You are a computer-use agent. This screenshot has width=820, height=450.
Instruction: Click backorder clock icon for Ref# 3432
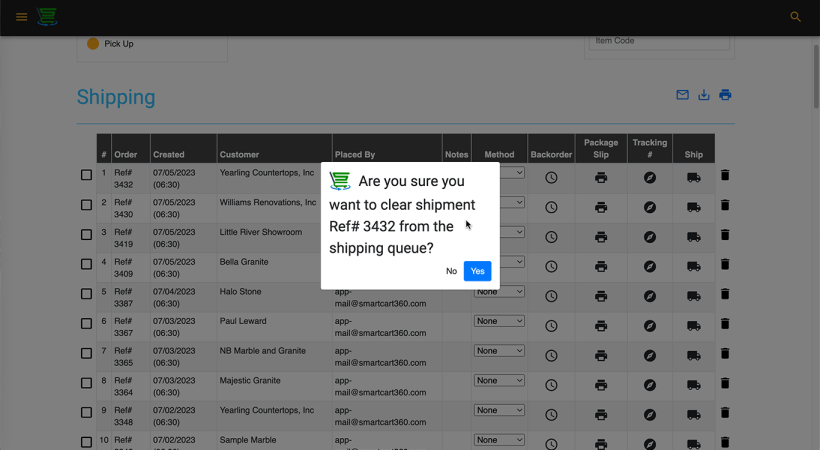pos(551,178)
